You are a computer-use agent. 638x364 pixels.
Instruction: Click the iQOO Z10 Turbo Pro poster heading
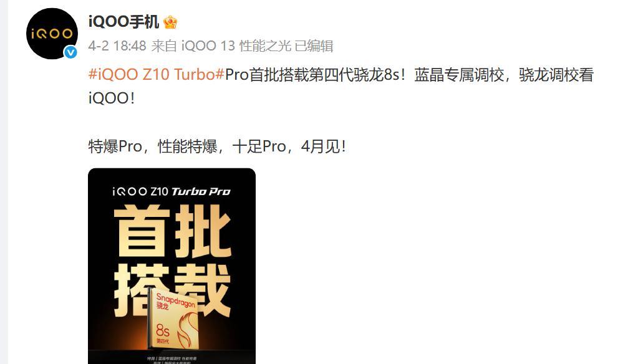click(172, 191)
